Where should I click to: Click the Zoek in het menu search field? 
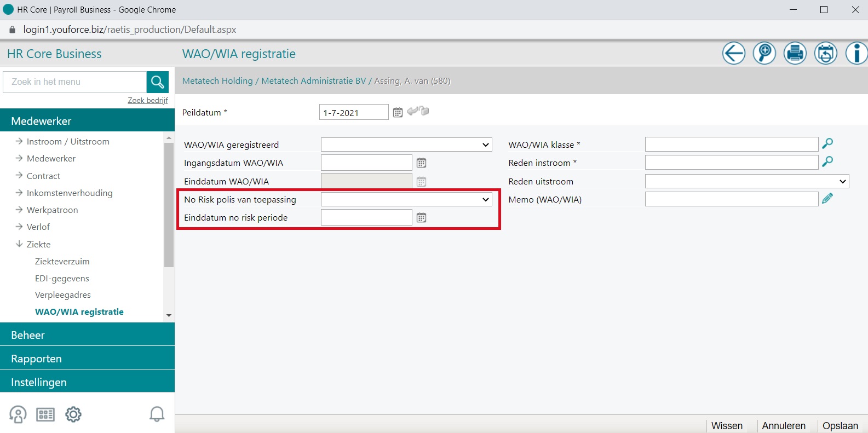pos(75,82)
